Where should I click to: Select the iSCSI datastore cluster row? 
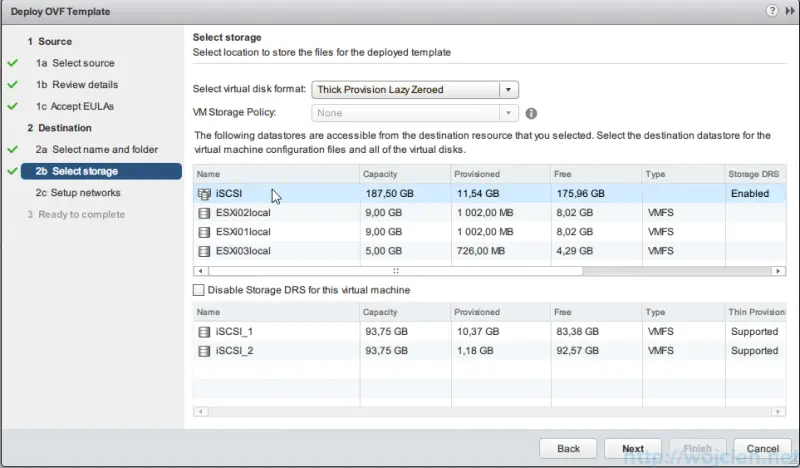pyautogui.click(x=489, y=193)
